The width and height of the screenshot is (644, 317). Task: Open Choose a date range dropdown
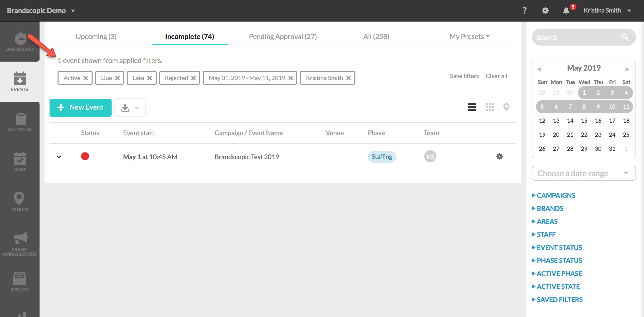pyautogui.click(x=584, y=173)
